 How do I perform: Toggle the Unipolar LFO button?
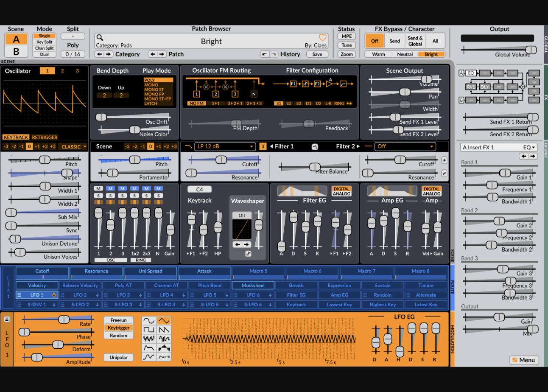click(x=118, y=357)
